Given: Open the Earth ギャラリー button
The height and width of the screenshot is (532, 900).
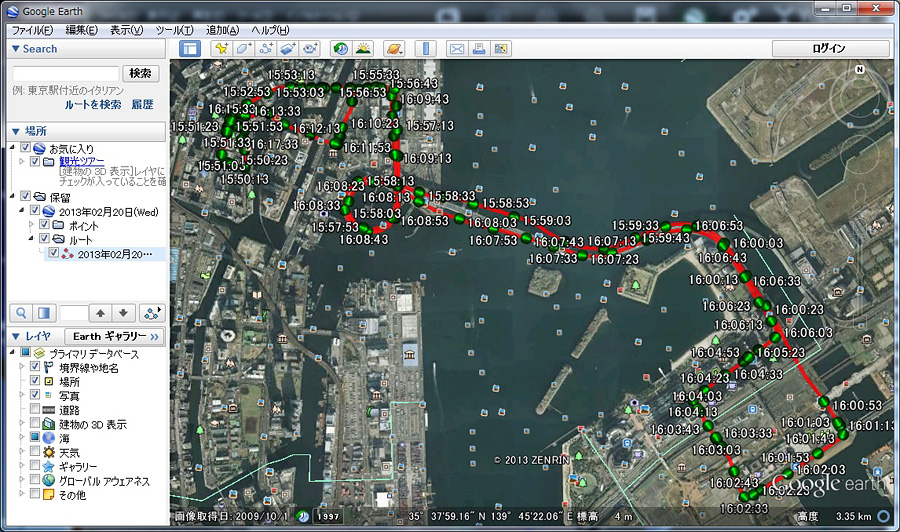Looking at the screenshot, I should coord(115,336).
